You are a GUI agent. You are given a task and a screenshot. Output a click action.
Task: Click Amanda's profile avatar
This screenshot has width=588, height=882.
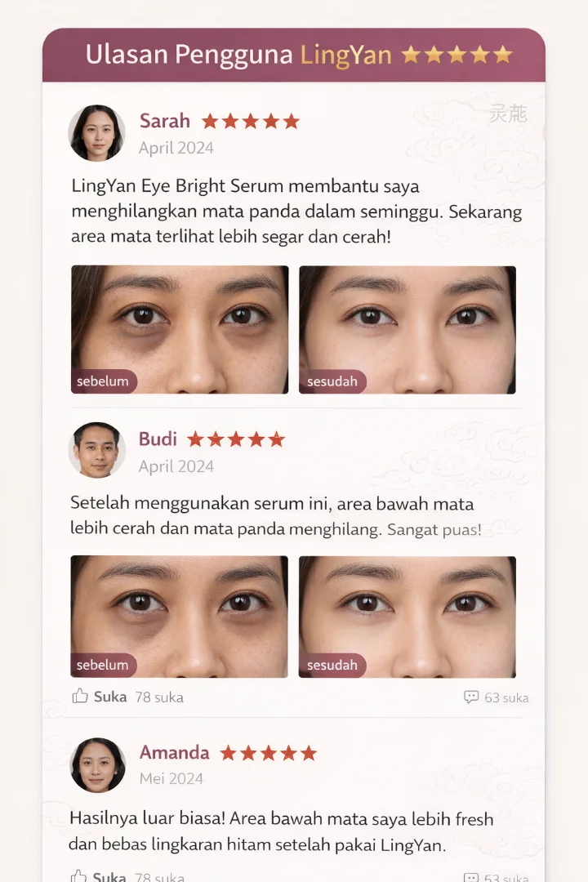click(x=97, y=765)
